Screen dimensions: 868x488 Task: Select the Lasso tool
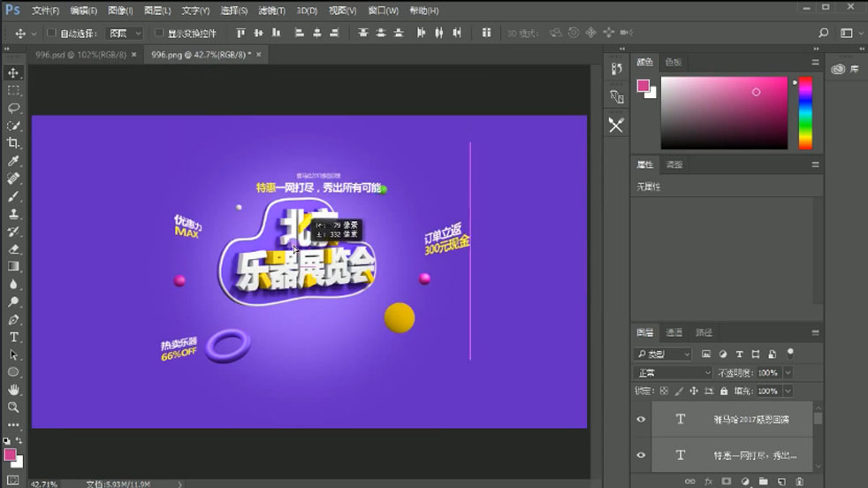click(x=13, y=108)
